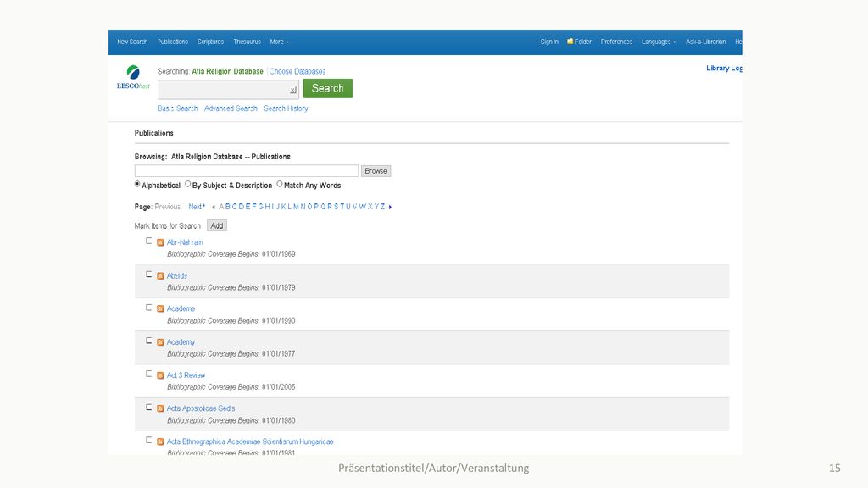Click the RSS icon beside Acta Apostolicae Sedis

[x=160, y=408]
